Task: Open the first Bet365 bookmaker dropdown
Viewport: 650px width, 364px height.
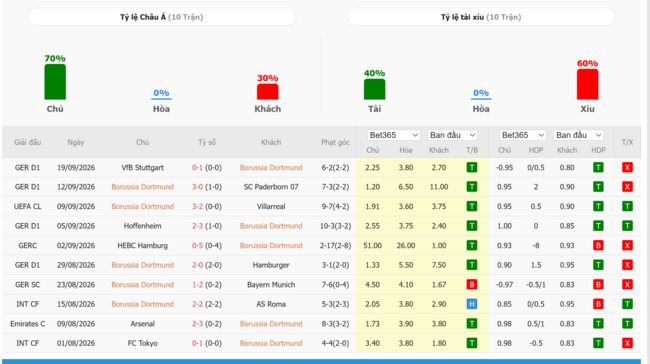Action: pos(393,135)
